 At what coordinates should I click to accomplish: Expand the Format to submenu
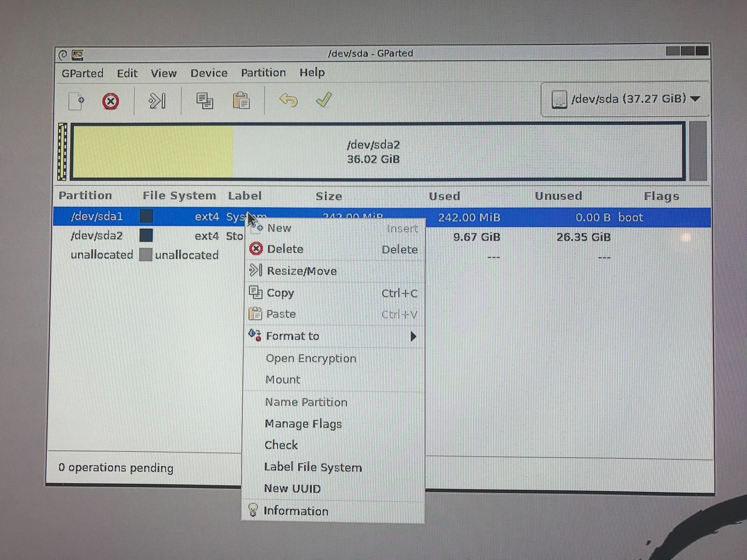tap(334, 336)
